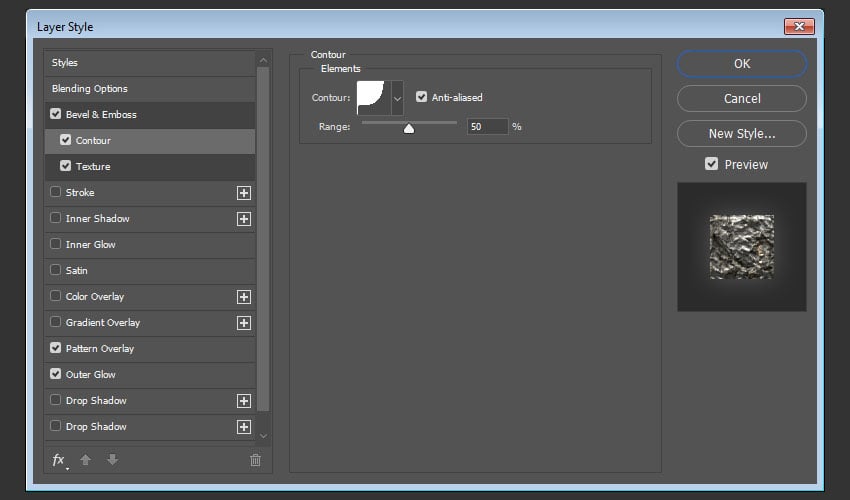Click the Range slider handle
Viewport: 850px width, 500px height.
point(409,128)
